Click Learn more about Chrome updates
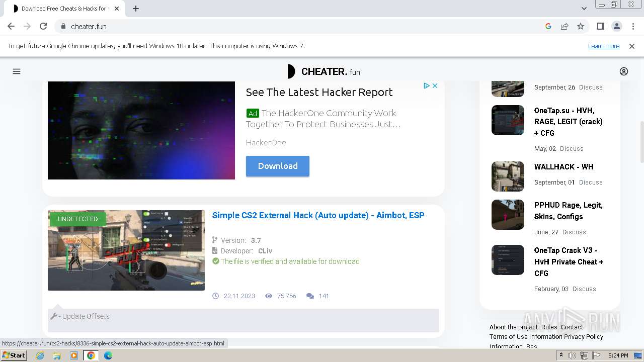 coord(604,46)
